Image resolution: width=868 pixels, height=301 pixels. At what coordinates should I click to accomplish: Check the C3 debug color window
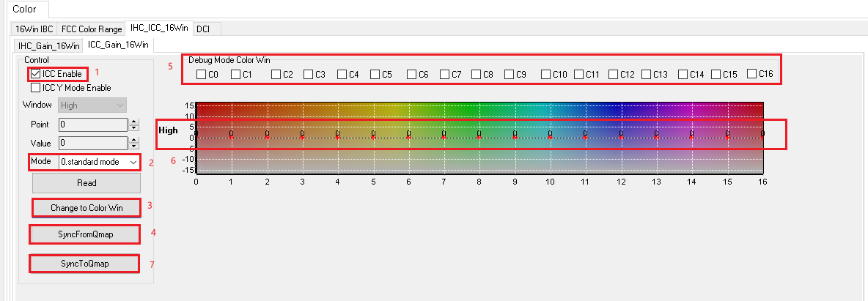309,74
